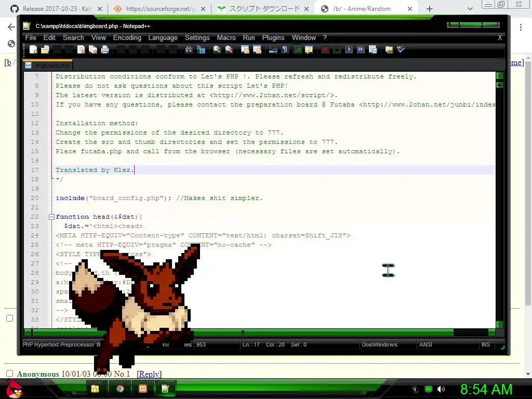The width and height of the screenshot is (532, 399).
Task: Click the ANSI encoding status bar field
Action: (x=425, y=345)
